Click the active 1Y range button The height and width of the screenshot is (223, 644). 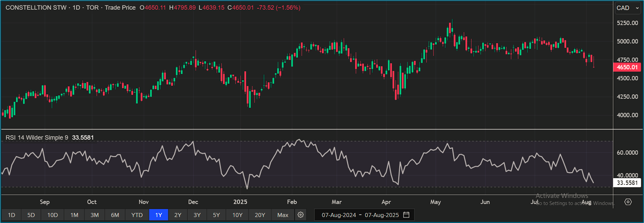tap(158, 215)
